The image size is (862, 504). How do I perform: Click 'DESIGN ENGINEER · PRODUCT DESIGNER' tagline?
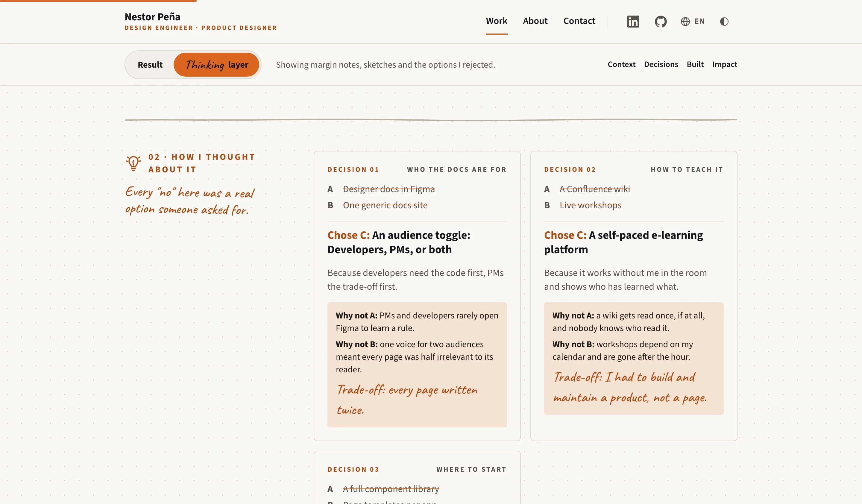tap(201, 28)
